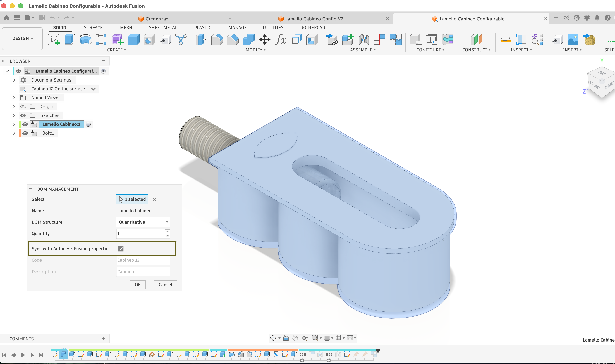Switch to the SURFACE tab
615x364 pixels.
[x=93, y=28]
